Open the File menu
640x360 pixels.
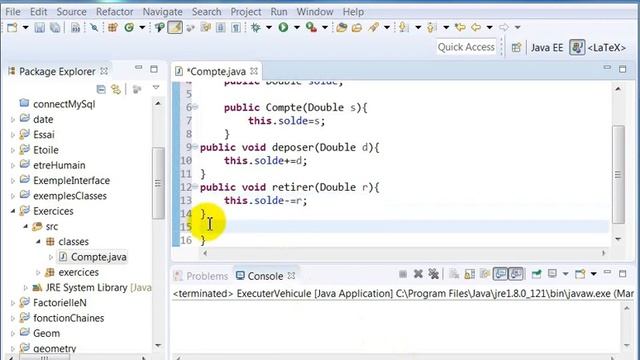click(x=13, y=11)
